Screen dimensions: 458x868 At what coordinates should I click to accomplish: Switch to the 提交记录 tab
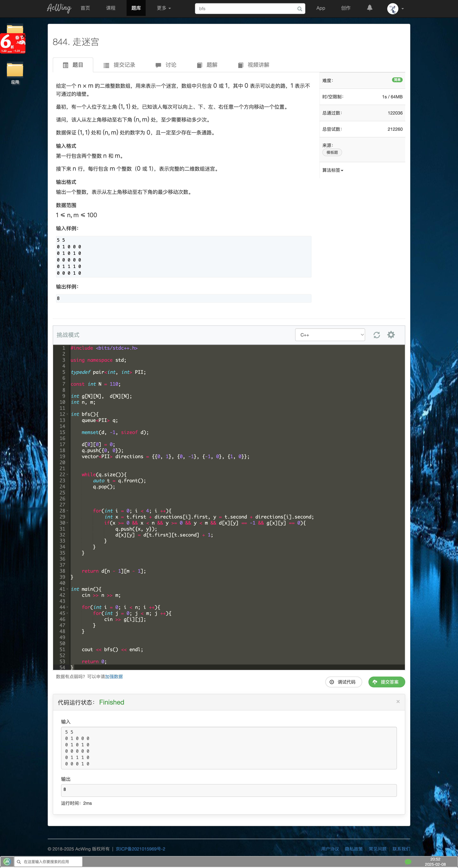coord(119,65)
